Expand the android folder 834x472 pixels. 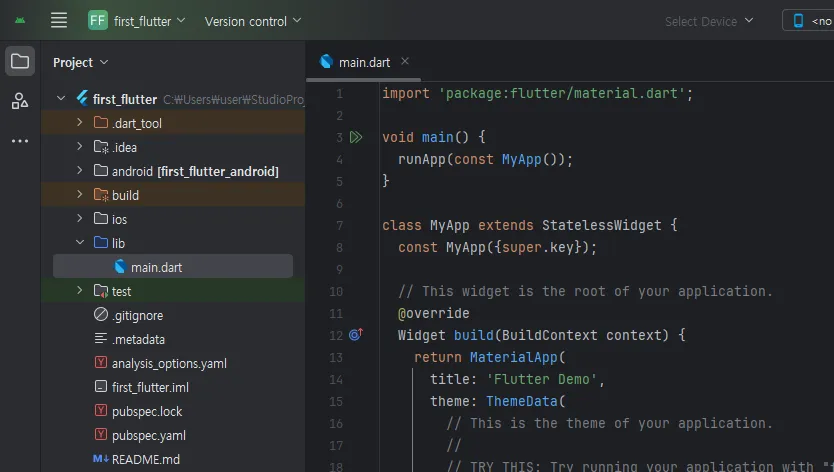79,170
